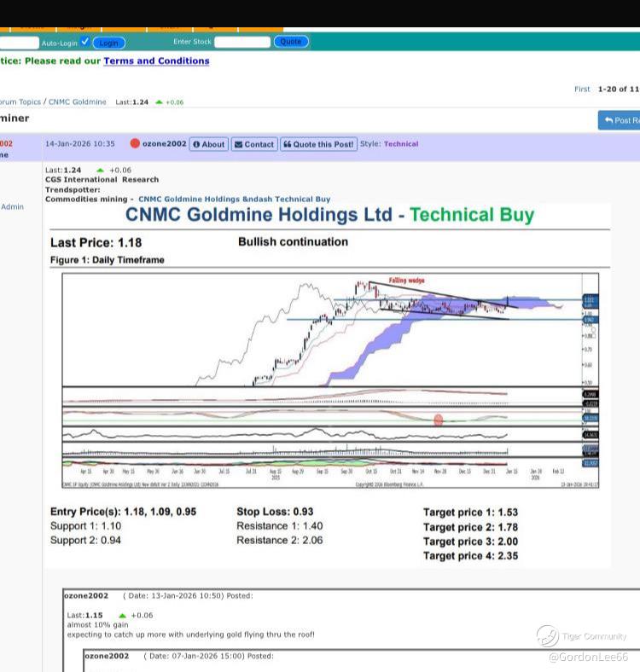640x672 pixels.
Task: Click the Post Reply button
Action: tap(620, 120)
